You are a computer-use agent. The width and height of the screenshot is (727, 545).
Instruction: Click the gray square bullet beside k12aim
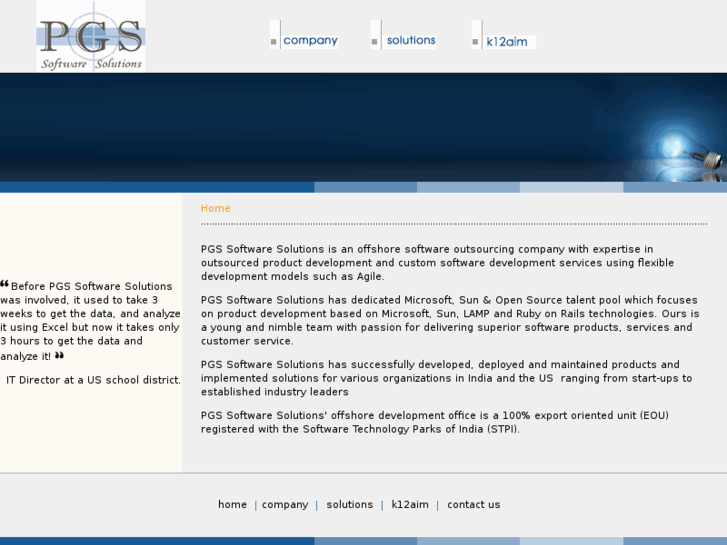click(x=475, y=42)
